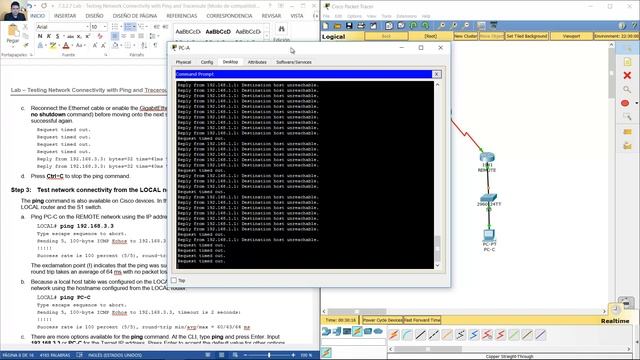Screen dimensions: 640x360
Task: Click the Viewport button
Action: [x=571, y=36]
